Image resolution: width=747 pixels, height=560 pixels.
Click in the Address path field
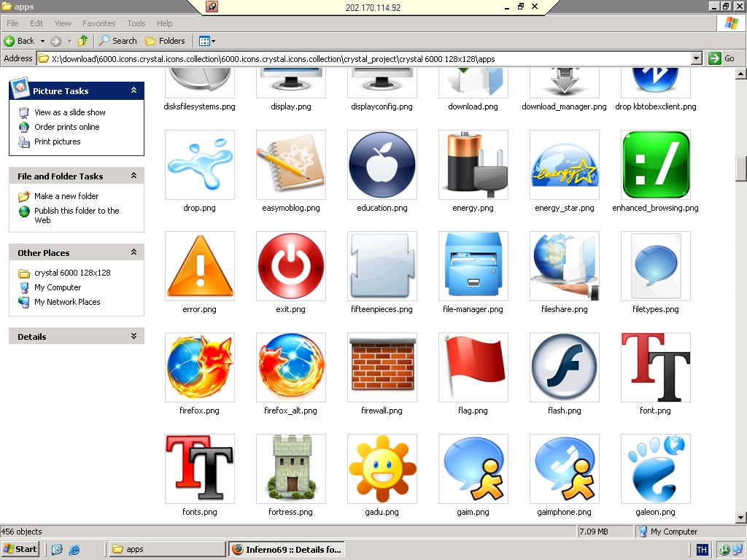pyautogui.click(x=364, y=58)
